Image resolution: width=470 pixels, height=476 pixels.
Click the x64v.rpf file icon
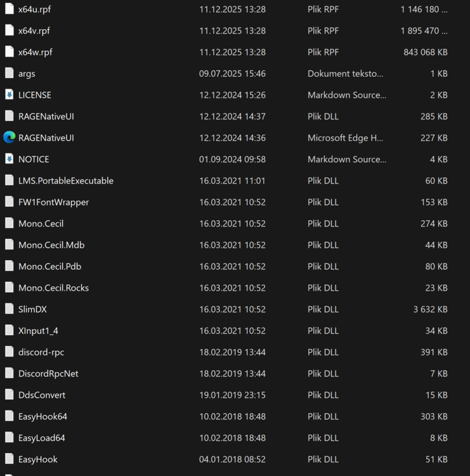[10, 30]
